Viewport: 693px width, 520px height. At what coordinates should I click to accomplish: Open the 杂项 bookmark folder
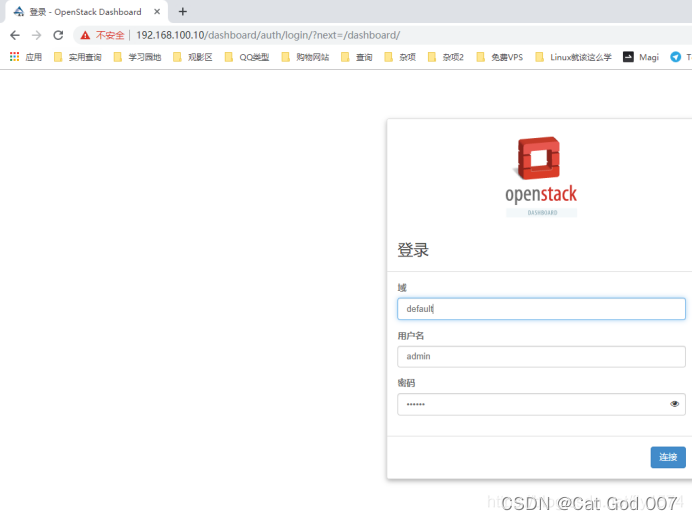coord(400,57)
